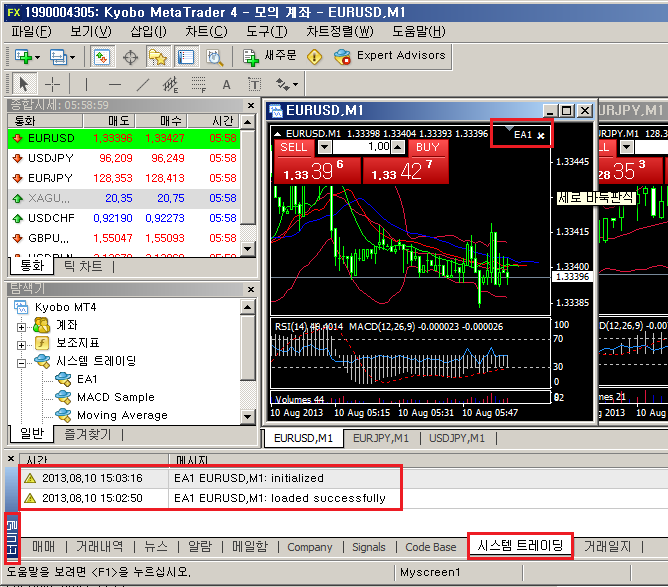Open the 차트(C) menu
The height and width of the screenshot is (587, 668).
coord(206,31)
